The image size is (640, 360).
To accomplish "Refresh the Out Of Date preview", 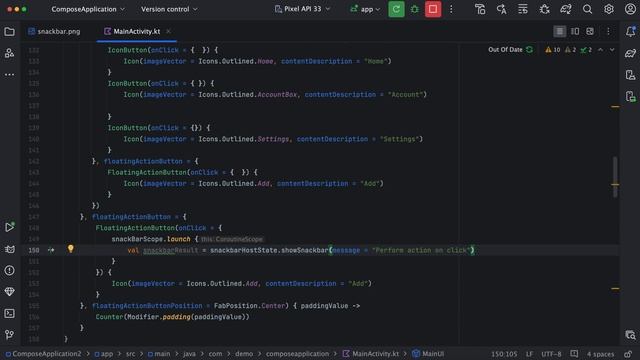I will 529,49.
